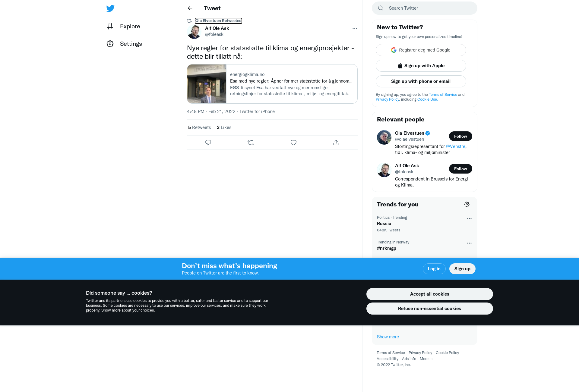Register with Google button
This screenshot has width=579, height=392.
pos(421,50)
